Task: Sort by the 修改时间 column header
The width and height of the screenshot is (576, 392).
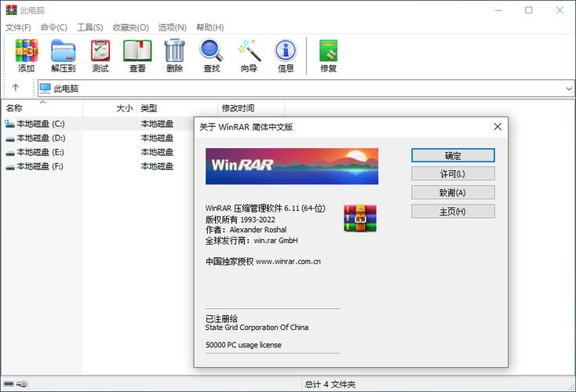Action: coord(251,108)
